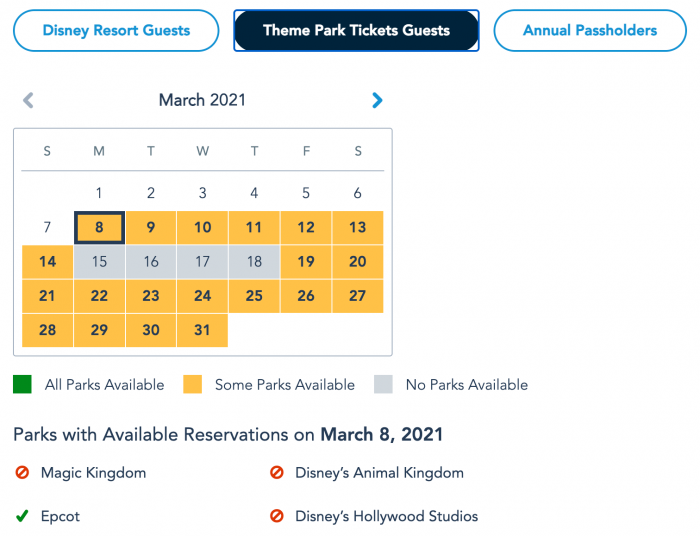This screenshot has width=700, height=536.
Task: Click the green checkmark beside Epcot
Action: point(22,517)
